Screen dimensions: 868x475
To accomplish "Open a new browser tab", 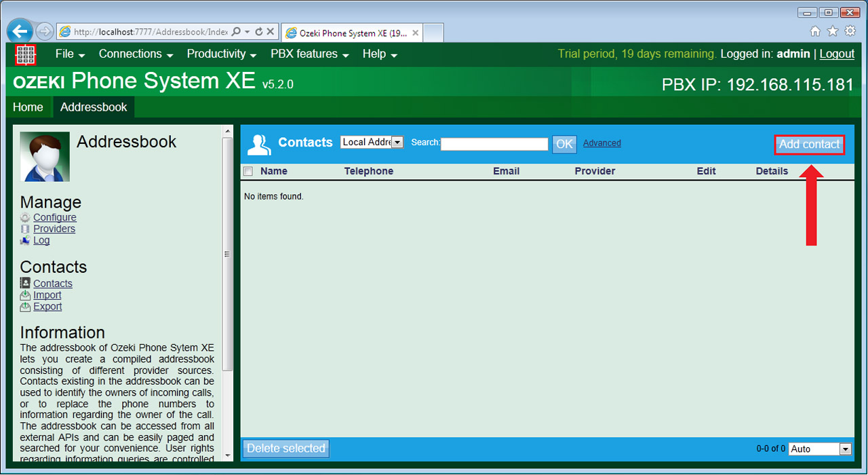I will tap(433, 32).
